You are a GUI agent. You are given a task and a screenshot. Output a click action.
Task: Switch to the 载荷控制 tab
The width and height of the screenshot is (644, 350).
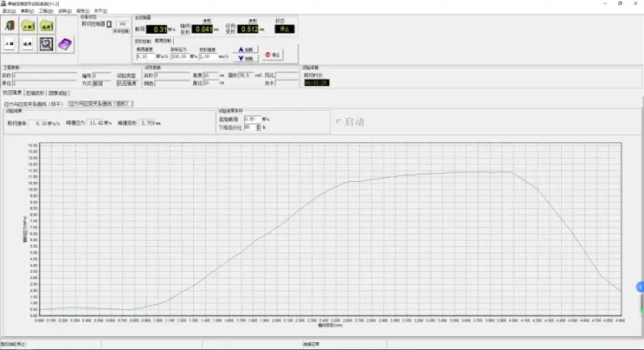coord(163,41)
